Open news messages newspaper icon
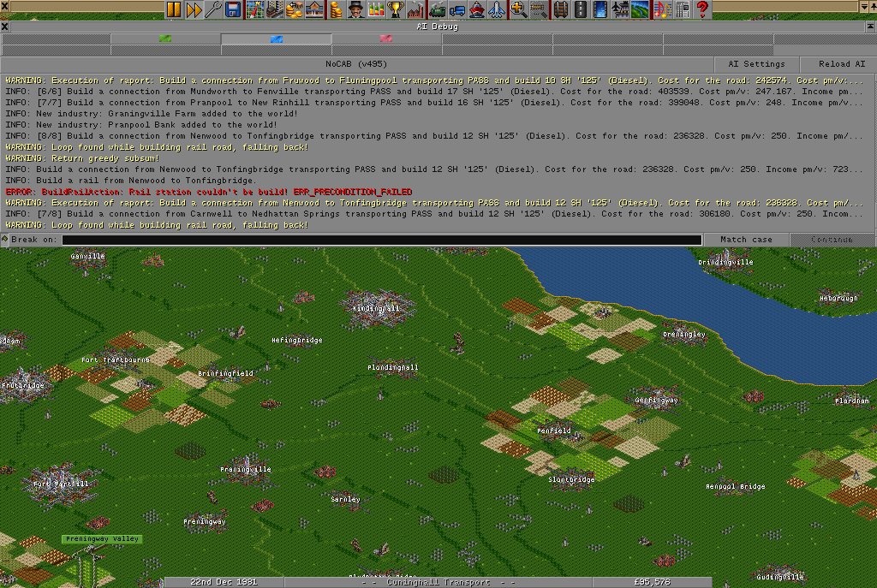Screen dimensions: 877x588 (x=682, y=9)
